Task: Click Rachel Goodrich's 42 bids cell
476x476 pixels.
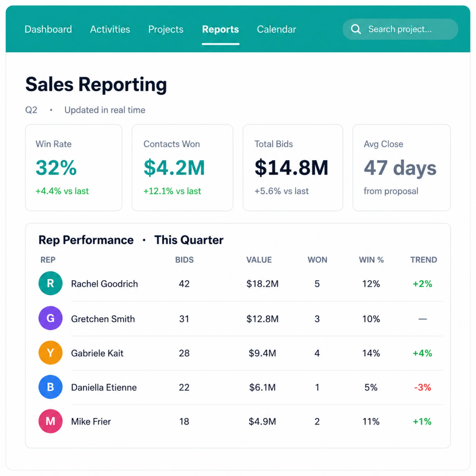Action: (184, 284)
